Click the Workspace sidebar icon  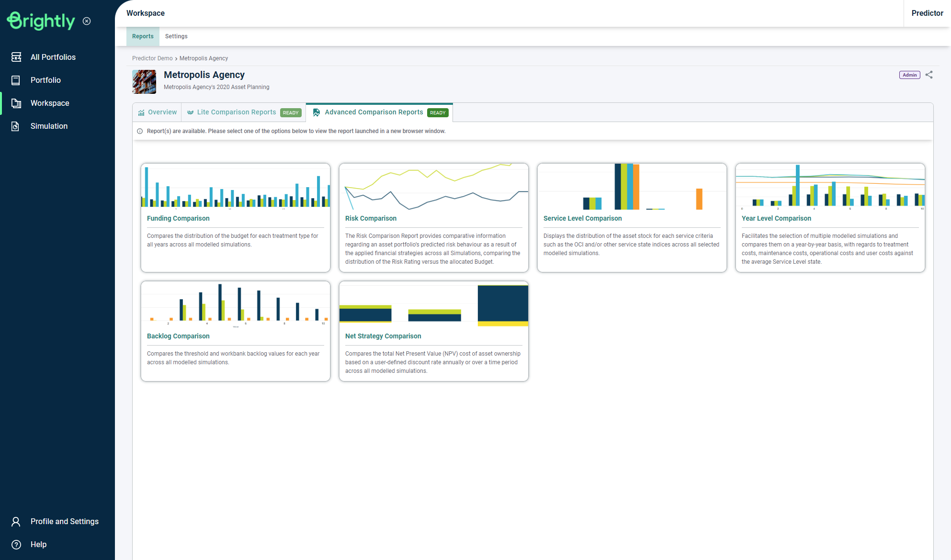coord(16,103)
